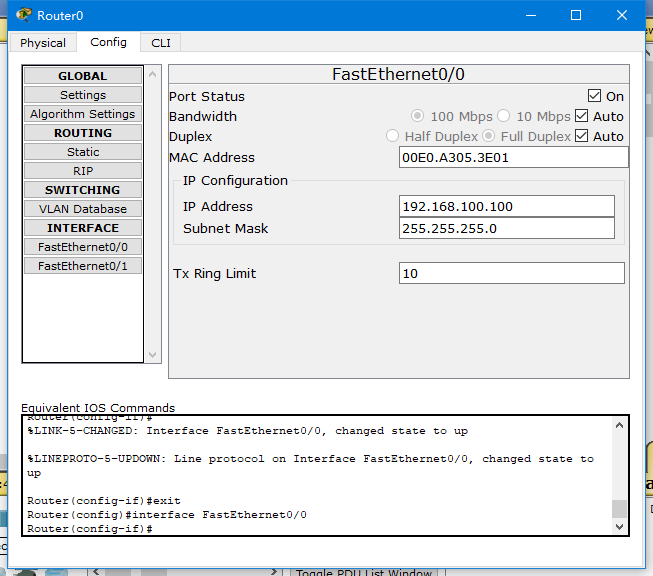Image resolution: width=653 pixels, height=576 pixels.
Task: Select FastEthernet0/1 interface
Action: [x=83, y=266]
